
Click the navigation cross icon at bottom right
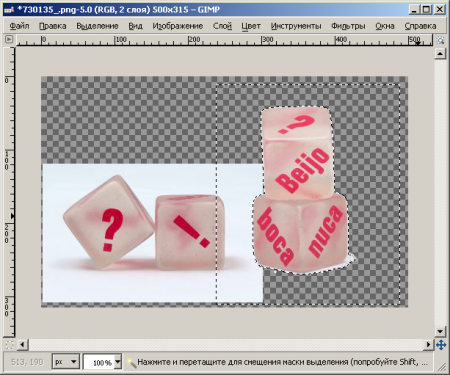[x=441, y=344]
